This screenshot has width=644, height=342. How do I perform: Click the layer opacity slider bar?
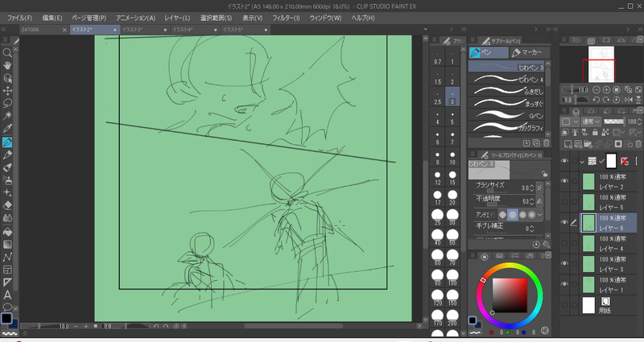click(x=613, y=122)
